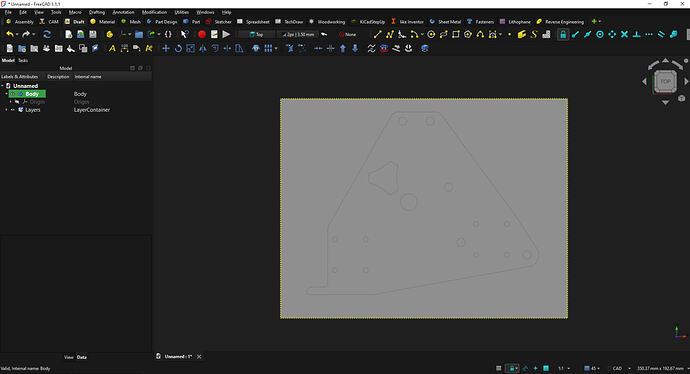Switch to the View property tab

[69, 357]
